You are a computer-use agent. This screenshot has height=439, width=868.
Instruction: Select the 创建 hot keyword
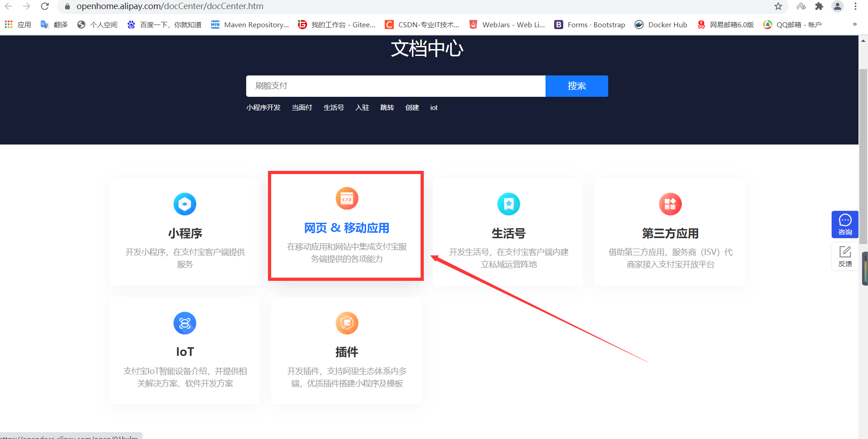(412, 108)
